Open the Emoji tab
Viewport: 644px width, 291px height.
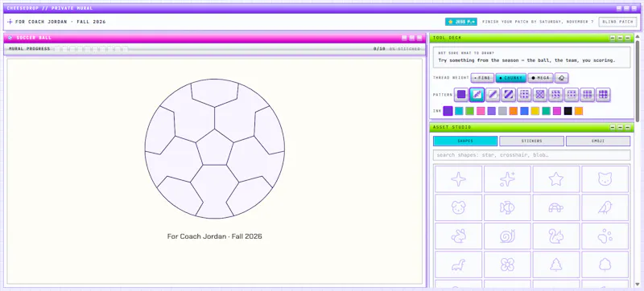(598, 141)
